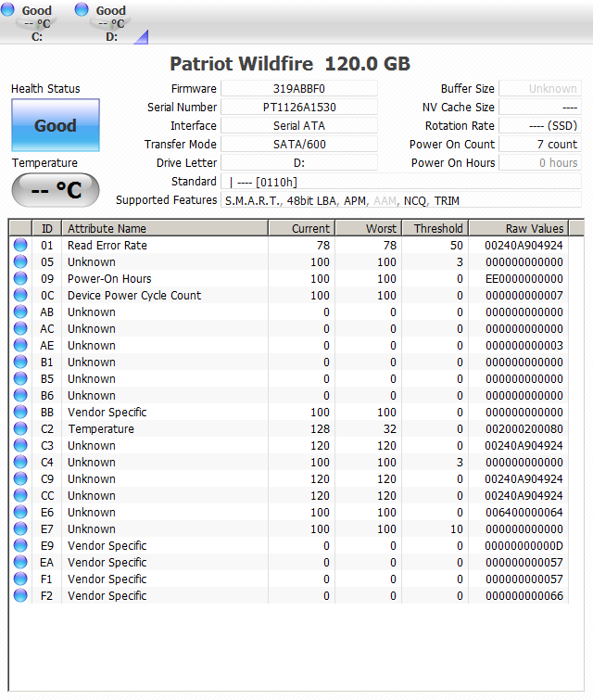
Task: Click the status orb for Read Error Rate
Action: coord(20,246)
